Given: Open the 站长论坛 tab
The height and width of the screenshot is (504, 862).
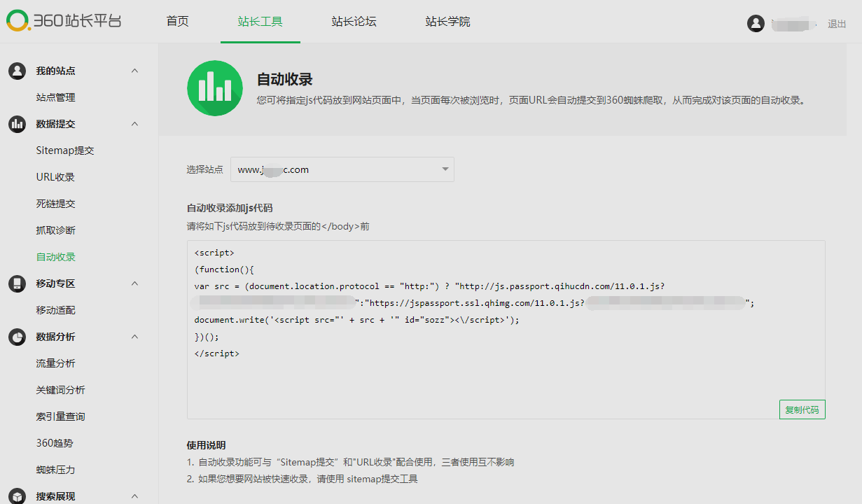Looking at the screenshot, I should 354,22.
